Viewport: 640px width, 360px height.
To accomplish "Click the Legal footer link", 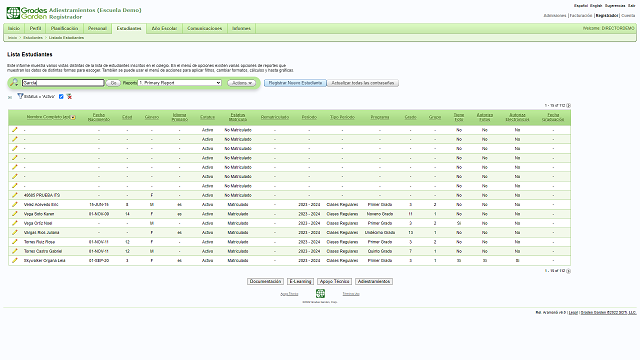I will tap(573, 313).
